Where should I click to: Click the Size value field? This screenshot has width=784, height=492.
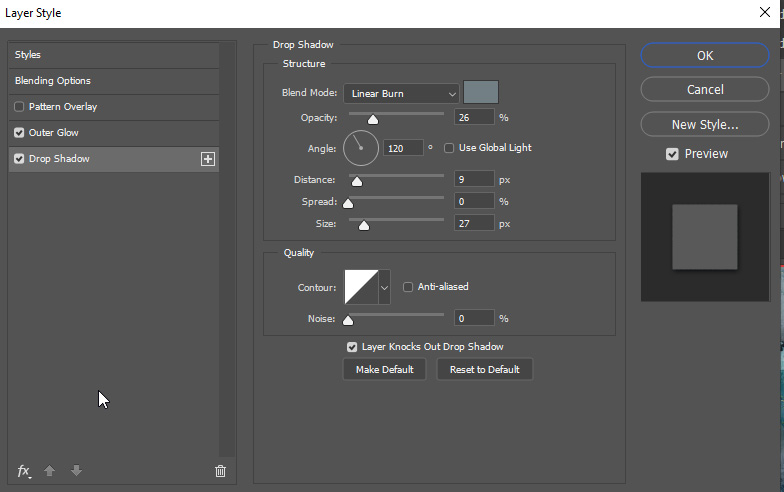tap(474, 224)
